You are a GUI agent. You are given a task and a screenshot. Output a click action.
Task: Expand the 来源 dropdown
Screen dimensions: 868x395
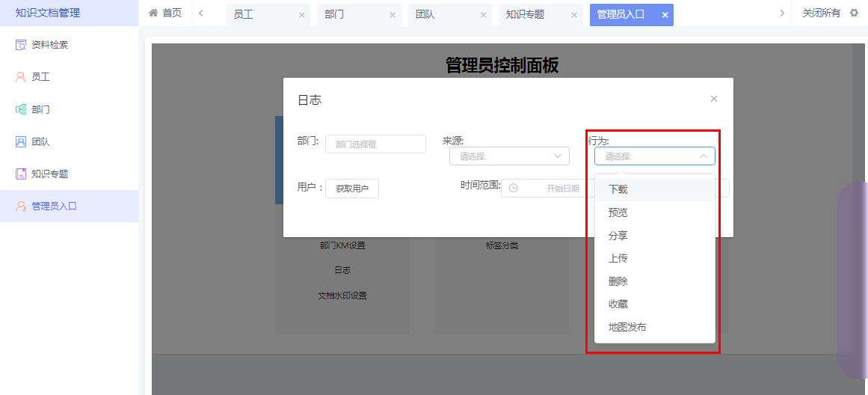[x=509, y=156]
